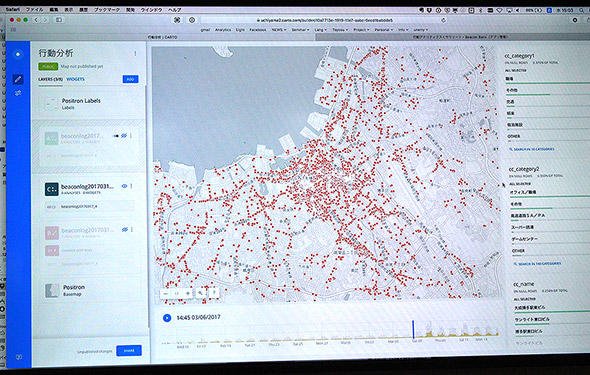Open options menu for pink beaconlog2017031 layer
Screen dimensions: 590x375
coord(132,229)
